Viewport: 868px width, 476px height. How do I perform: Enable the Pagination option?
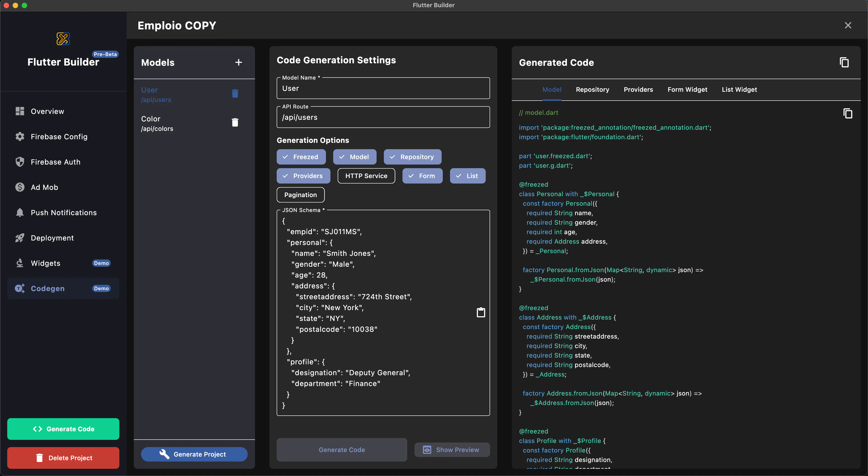pyautogui.click(x=301, y=195)
